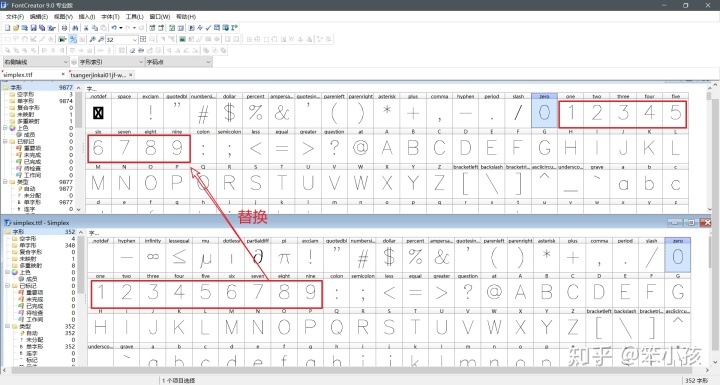Viewport: 720px width, 385px height.
Task: Open the undo history dropdown arrow
Action: (x=121, y=28)
